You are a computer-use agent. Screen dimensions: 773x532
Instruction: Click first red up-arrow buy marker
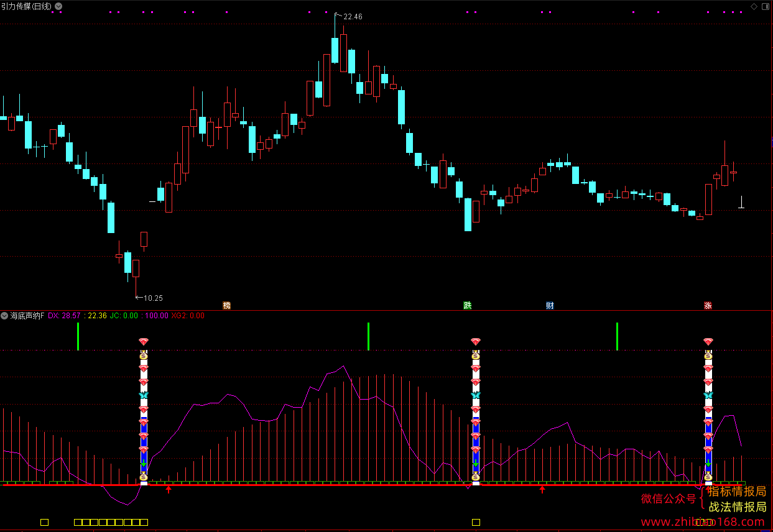(x=169, y=490)
